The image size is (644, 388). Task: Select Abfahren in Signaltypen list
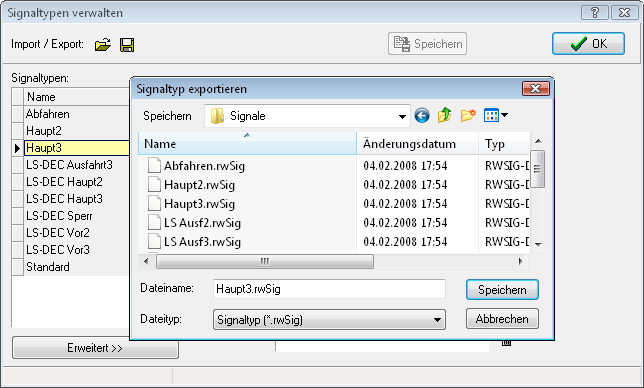[77, 114]
